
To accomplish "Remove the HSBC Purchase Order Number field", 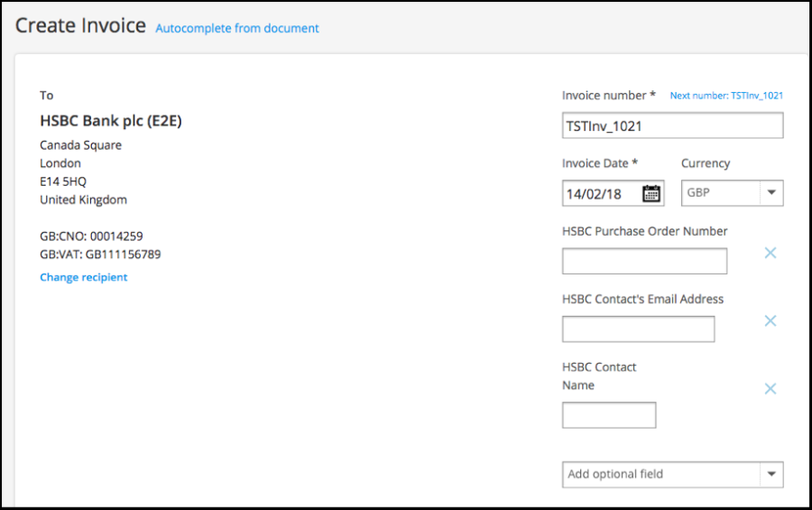I will point(770,253).
